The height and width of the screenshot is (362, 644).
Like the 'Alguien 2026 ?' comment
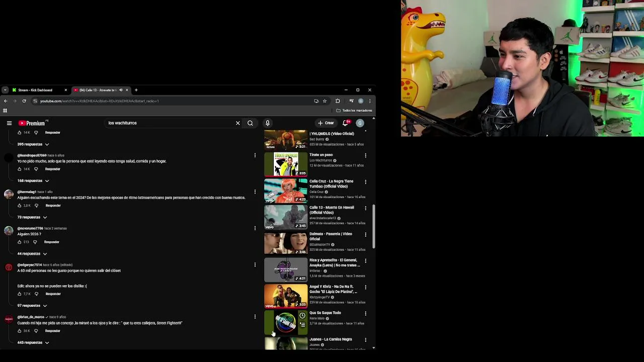(20, 242)
